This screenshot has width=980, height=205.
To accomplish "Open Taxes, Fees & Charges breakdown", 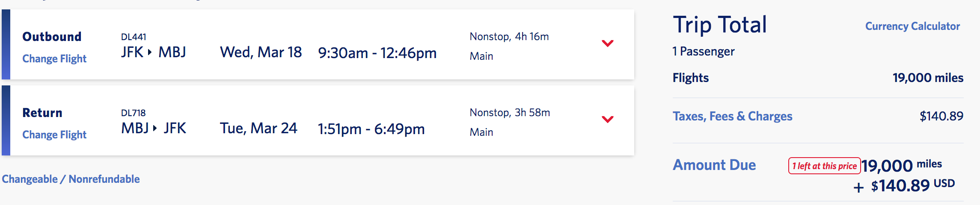I will [732, 116].
